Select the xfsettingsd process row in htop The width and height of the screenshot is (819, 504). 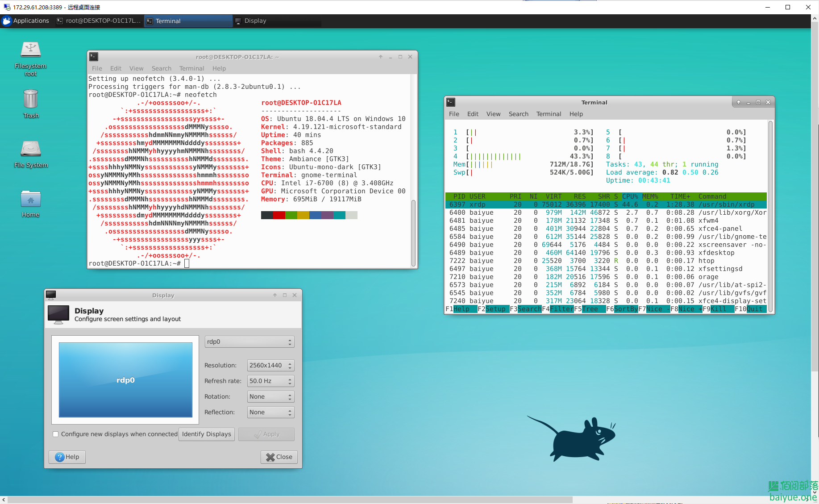(x=606, y=269)
